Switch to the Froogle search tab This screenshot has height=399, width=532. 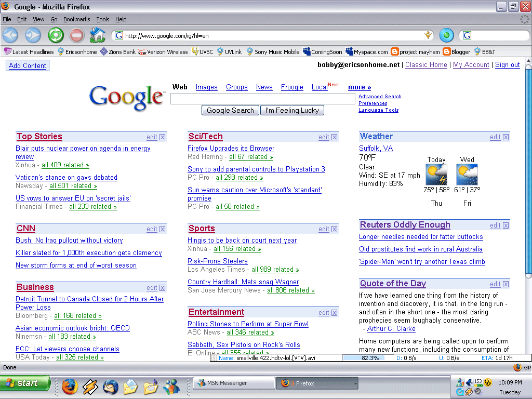[292, 87]
